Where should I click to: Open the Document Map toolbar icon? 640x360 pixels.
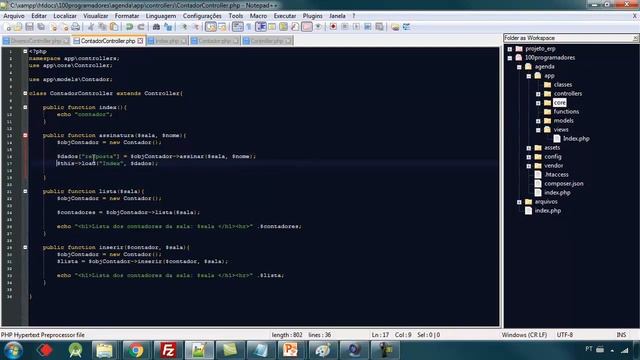283,27
